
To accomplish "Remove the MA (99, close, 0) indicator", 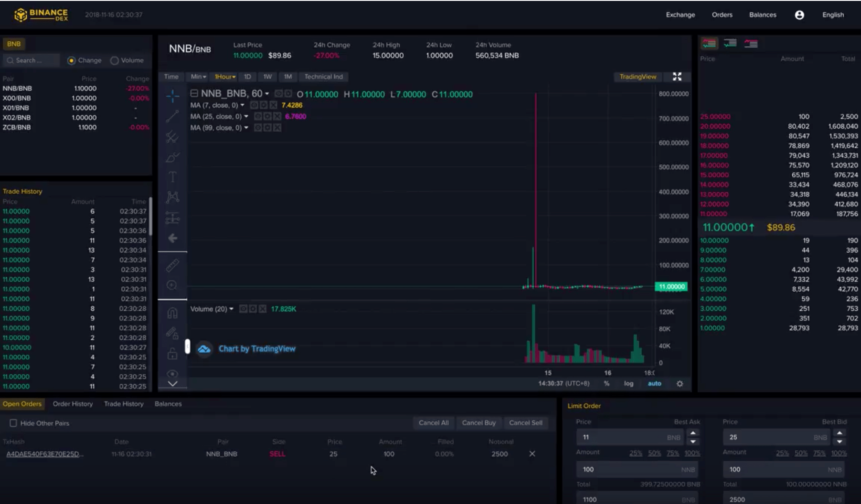I will [277, 127].
